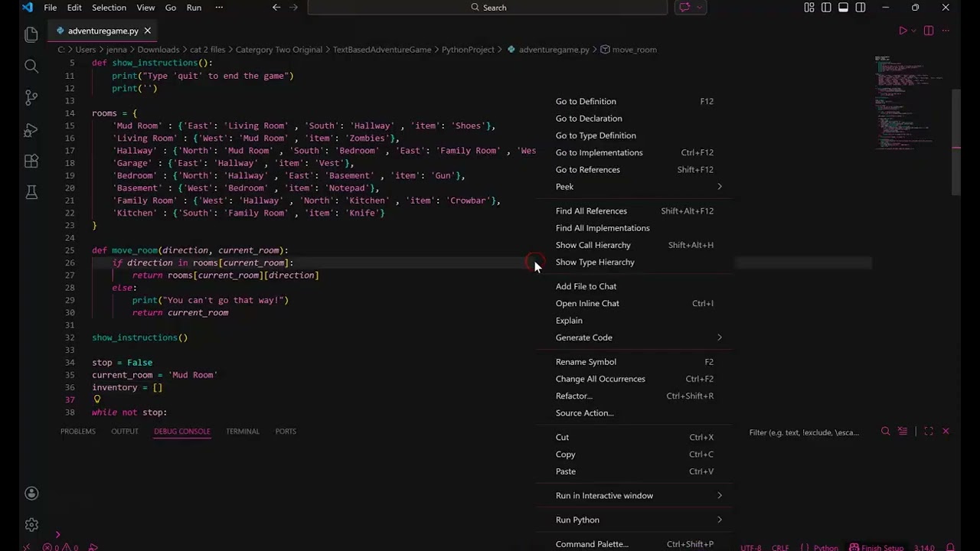The height and width of the screenshot is (551, 980).
Task: Open the Selection menu
Action: (109, 8)
